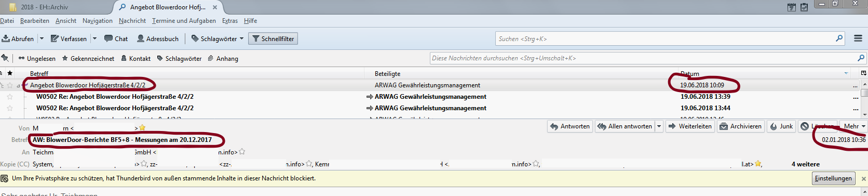Click the scroll down arrow of message list

[x=864, y=114]
